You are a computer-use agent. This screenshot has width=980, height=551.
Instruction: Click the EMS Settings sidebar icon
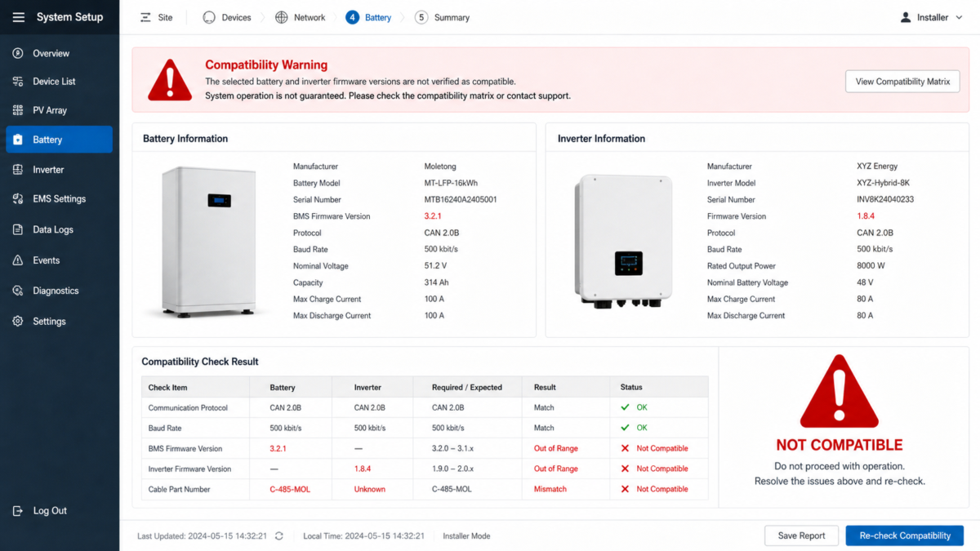point(17,199)
